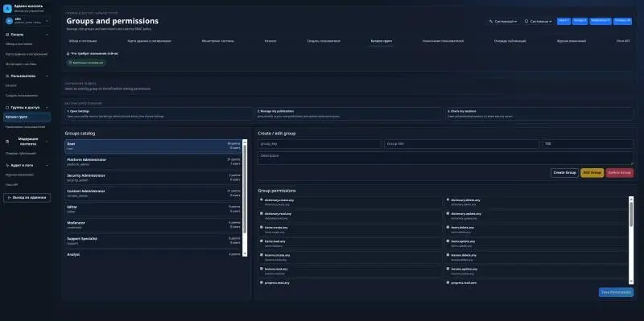Collapse the Модерация контента section chevron

(x=47, y=142)
